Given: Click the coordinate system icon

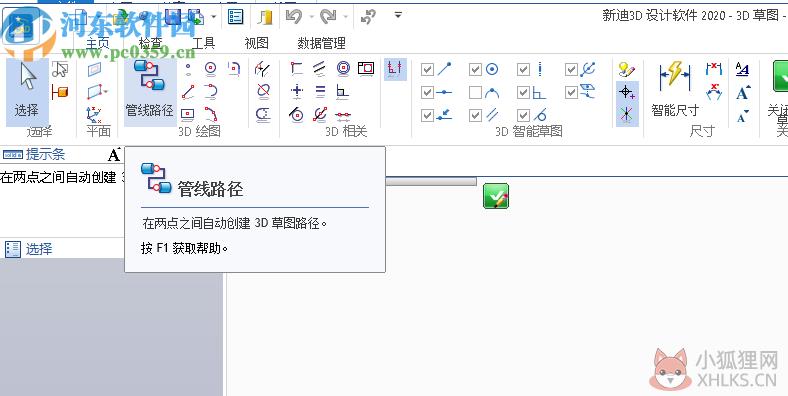Looking at the screenshot, I should [x=94, y=115].
